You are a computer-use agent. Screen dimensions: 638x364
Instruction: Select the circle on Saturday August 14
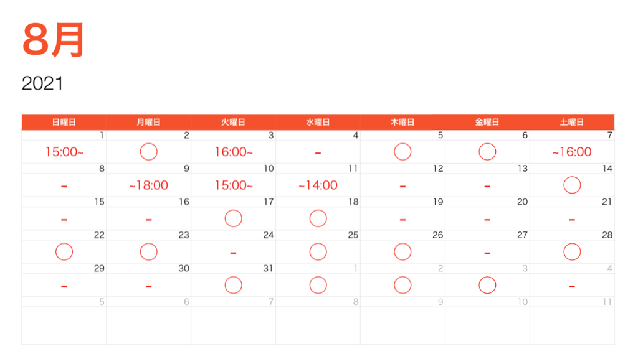click(x=572, y=185)
